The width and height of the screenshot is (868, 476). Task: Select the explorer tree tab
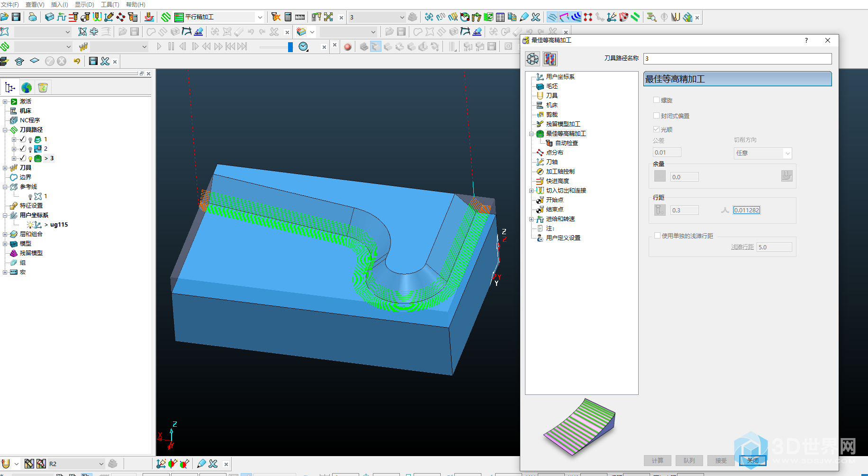click(10, 88)
